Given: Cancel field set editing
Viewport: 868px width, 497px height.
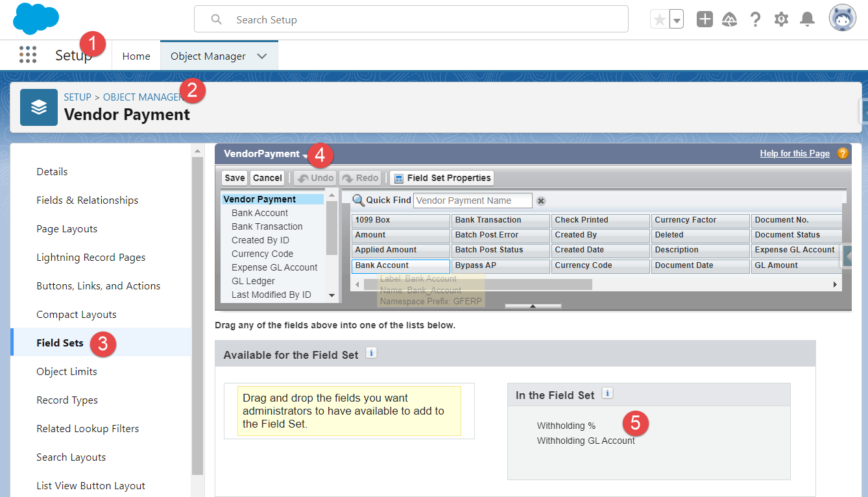Looking at the screenshot, I should coord(267,178).
